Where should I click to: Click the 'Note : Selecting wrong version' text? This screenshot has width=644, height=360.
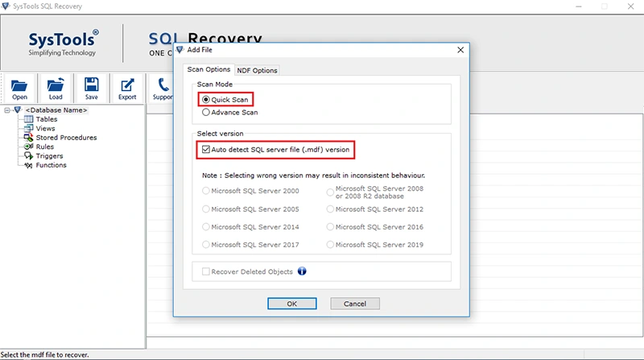coord(313,176)
